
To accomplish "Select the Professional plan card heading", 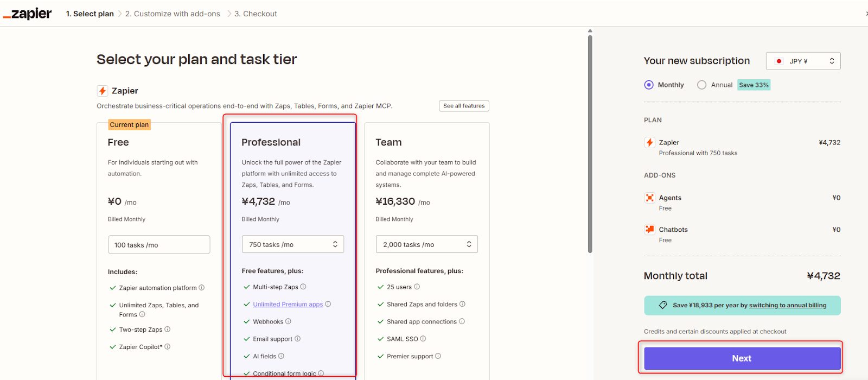I will [x=271, y=142].
